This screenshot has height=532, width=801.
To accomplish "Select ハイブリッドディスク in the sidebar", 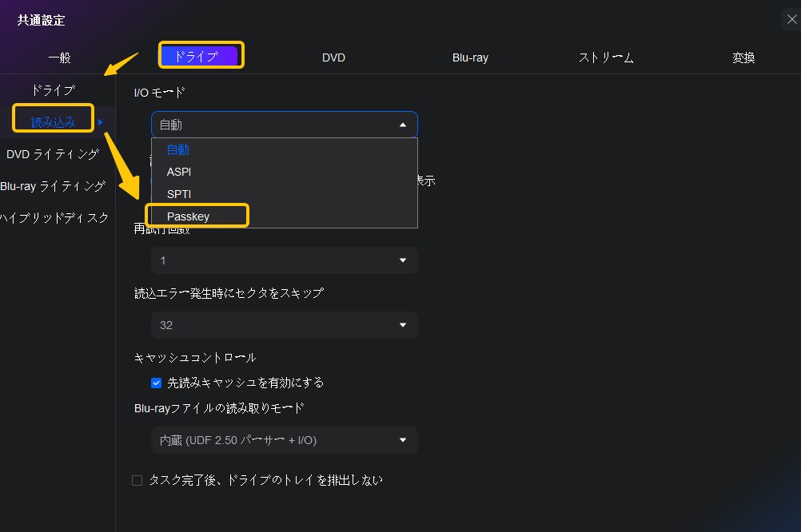I will point(54,218).
